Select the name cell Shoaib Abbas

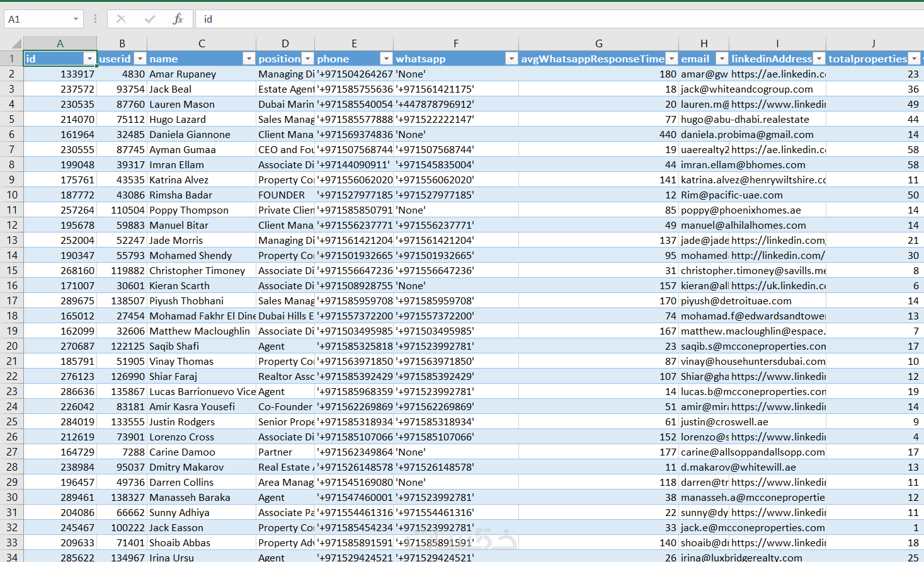tap(202, 542)
